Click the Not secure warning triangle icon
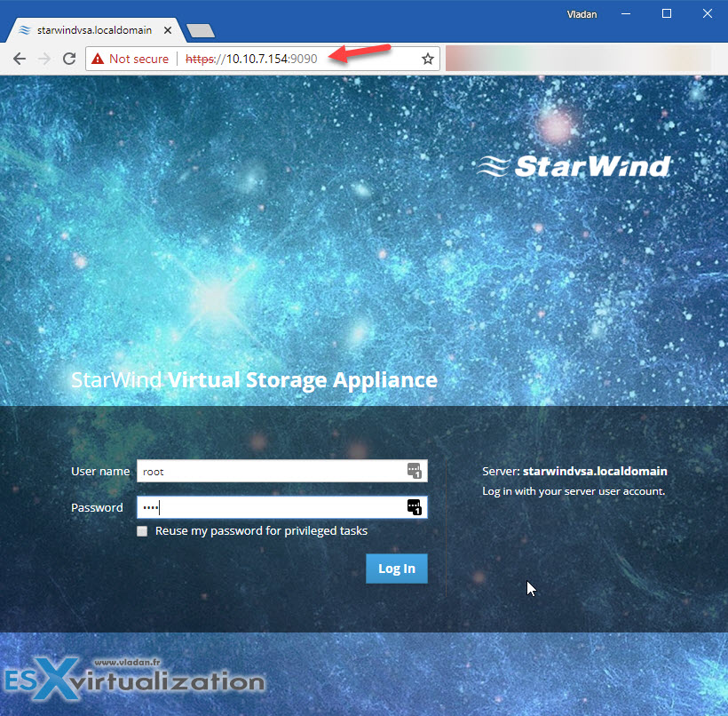Screen dimensions: 728x716 pos(98,59)
